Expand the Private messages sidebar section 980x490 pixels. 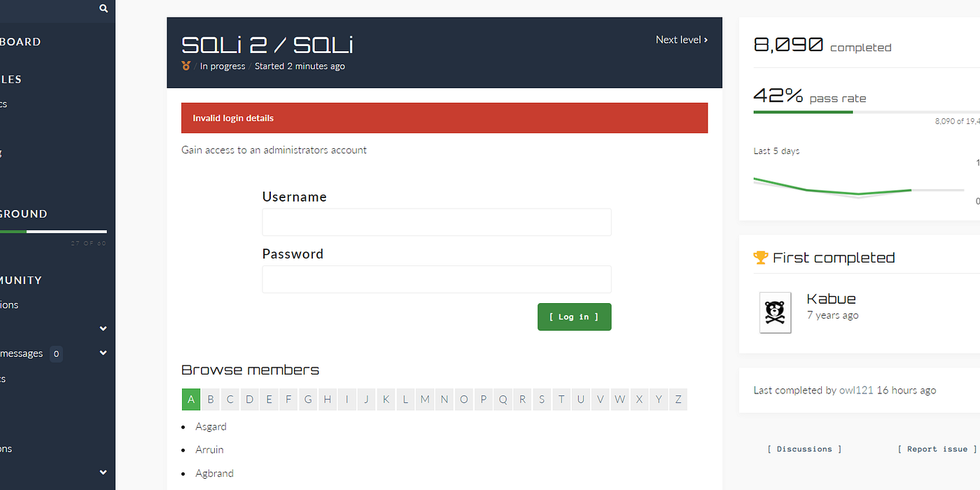coord(103,353)
